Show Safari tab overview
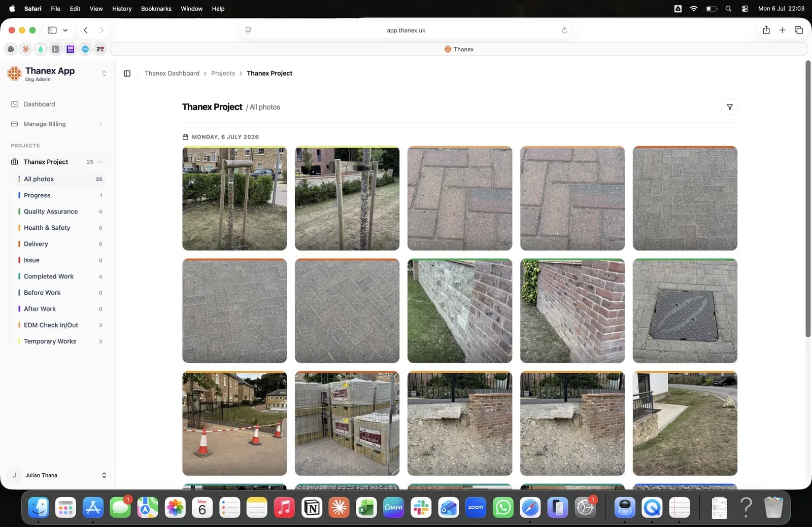The width and height of the screenshot is (812, 527). pos(798,30)
